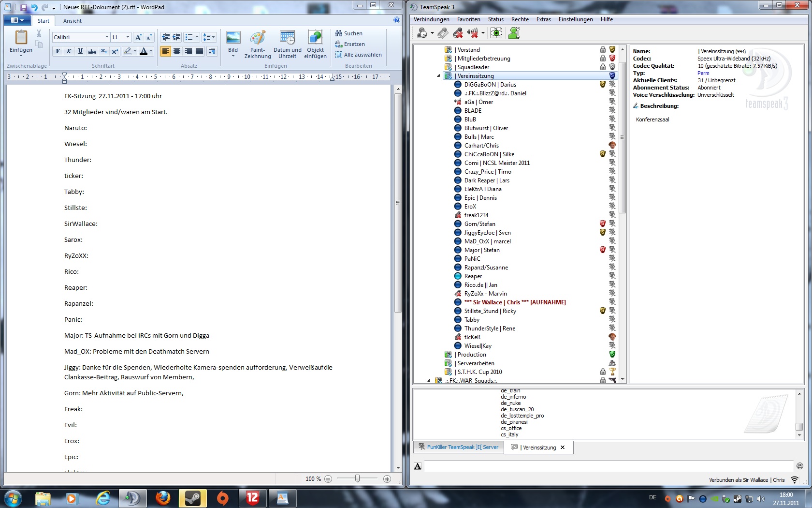
Task: Click the TeamSpeak chat input field
Action: pos(609,466)
